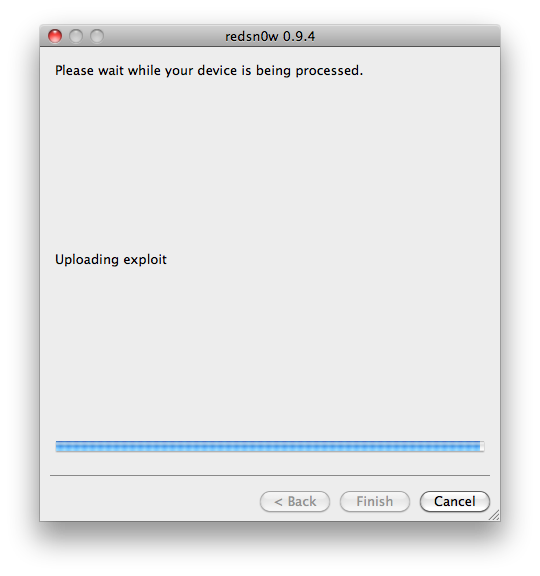Image resolution: width=540 pixels, height=576 pixels.
Task: Click the resize grip in window corner
Action: (494, 515)
